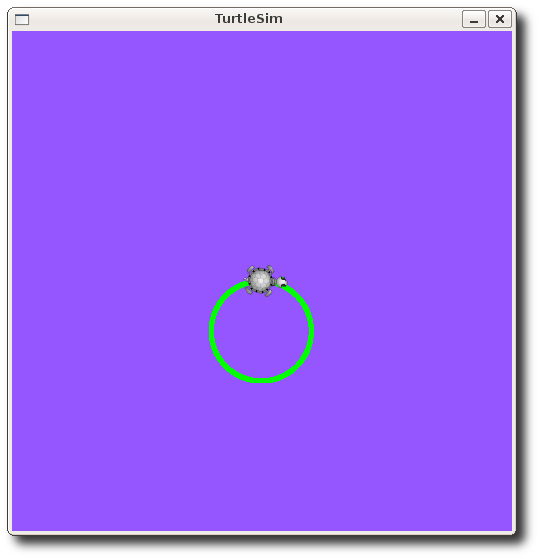540x559 pixels.
Task: Click the turtle's white head
Action: [x=282, y=282]
